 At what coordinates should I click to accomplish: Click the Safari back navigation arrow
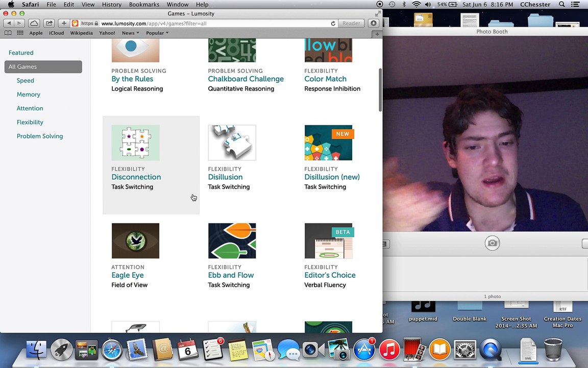9,24
